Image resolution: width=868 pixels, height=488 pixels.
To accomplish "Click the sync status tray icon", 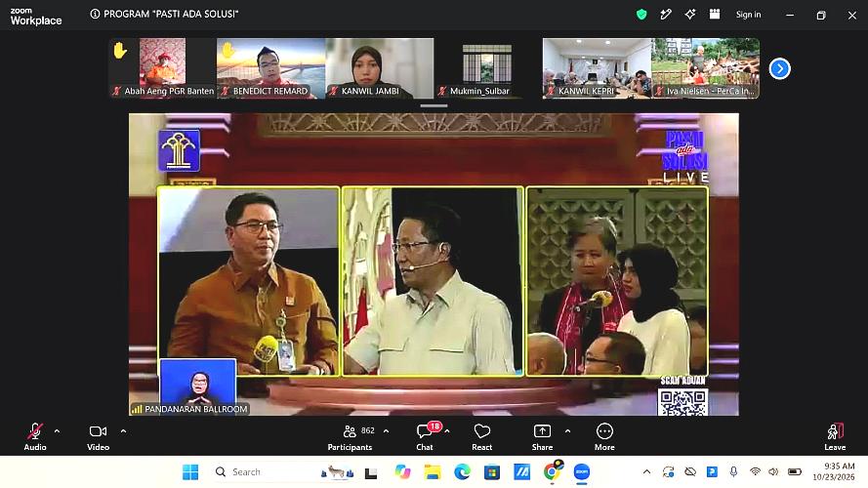I will pyautogui.click(x=668, y=472).
